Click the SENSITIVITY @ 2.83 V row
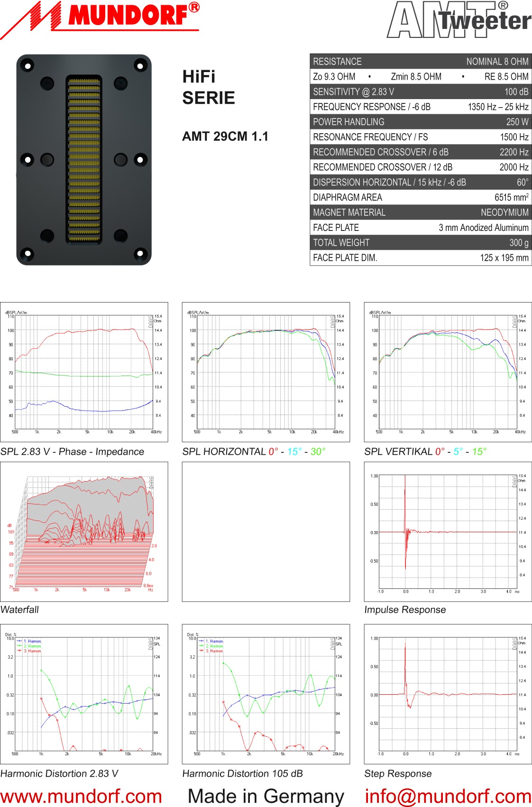The image size is (532, 807). [x=421, y=92]
